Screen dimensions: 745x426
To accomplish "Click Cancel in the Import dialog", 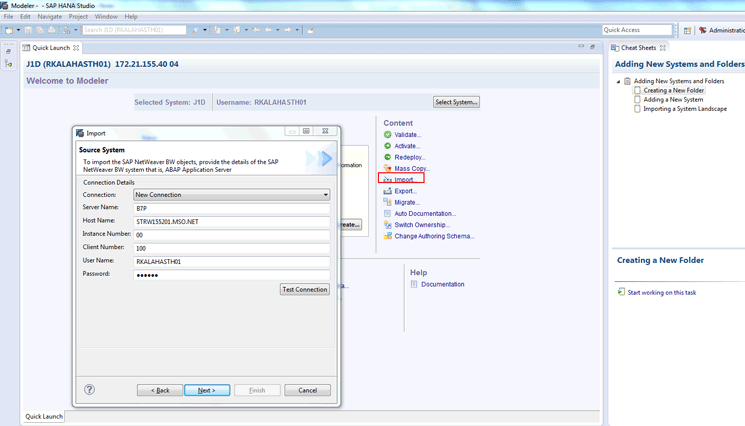I will pos(307,390).
